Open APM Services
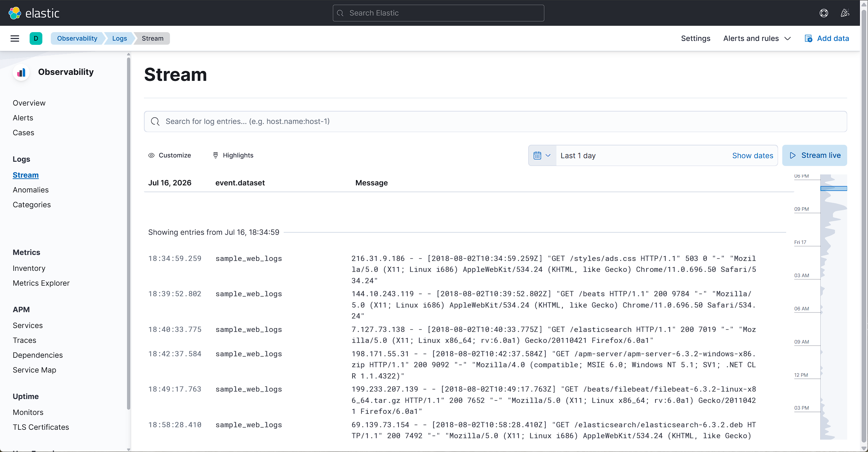The width and height of the screenshot is (868, 452). (28, 326)
